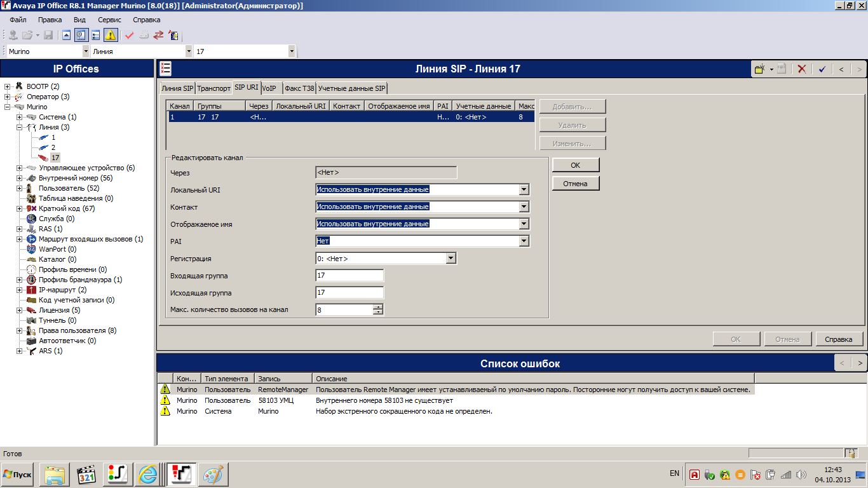This screenshot has width=868, height=488.
Task: Open the Murino system selector dropdown
Action: click(x=86, y=51)
